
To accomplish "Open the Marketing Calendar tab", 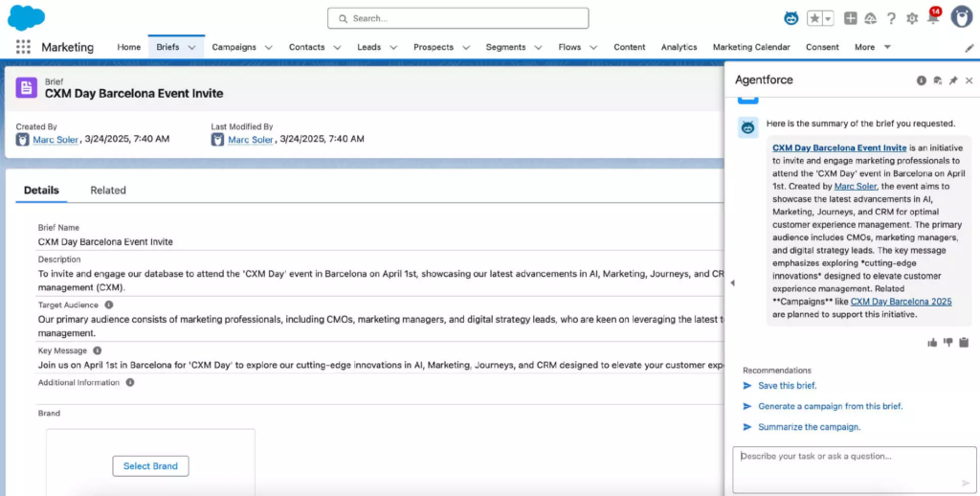I will pyautogui.click(x=751, y=47).
